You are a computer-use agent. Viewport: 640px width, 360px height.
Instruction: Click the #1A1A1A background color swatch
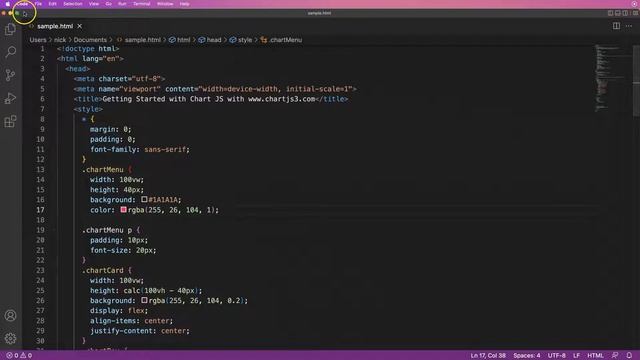coord(144,199)
